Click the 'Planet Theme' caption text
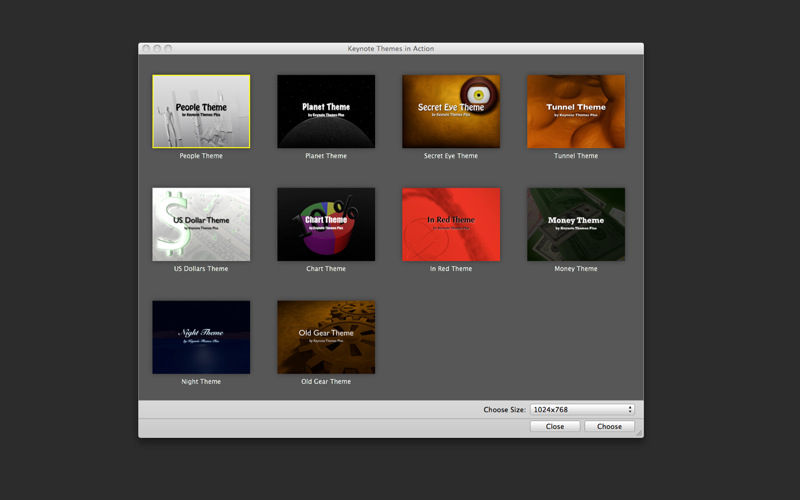This screenshot has width=800, height=500. 326,156
